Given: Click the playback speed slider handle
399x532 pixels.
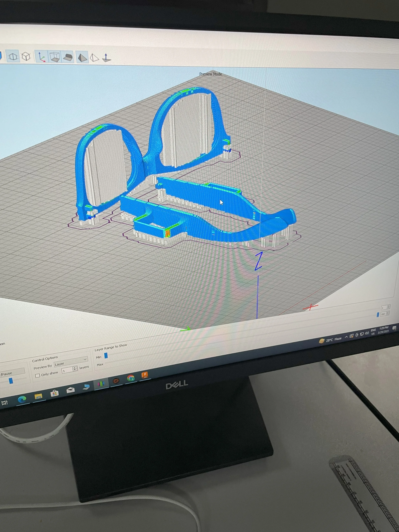Looking at the screenshot, I should pos(11,381).
